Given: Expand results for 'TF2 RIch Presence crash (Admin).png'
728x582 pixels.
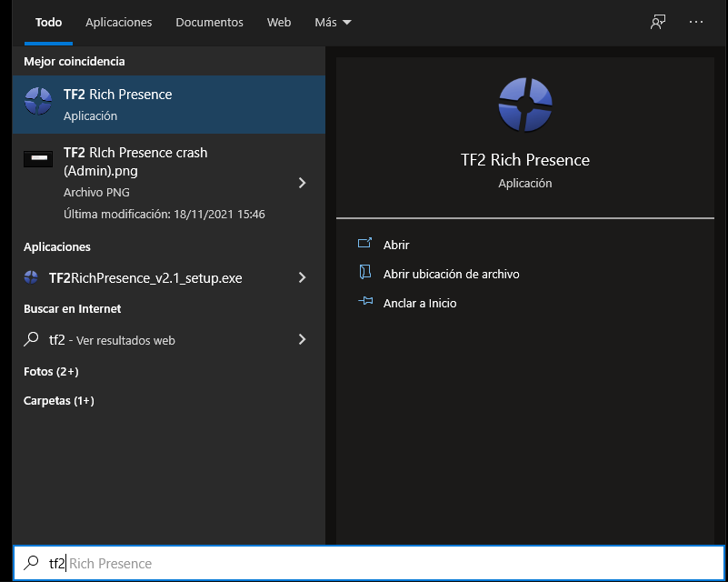Looking at the screenshot, I should [x=302, y=181].
